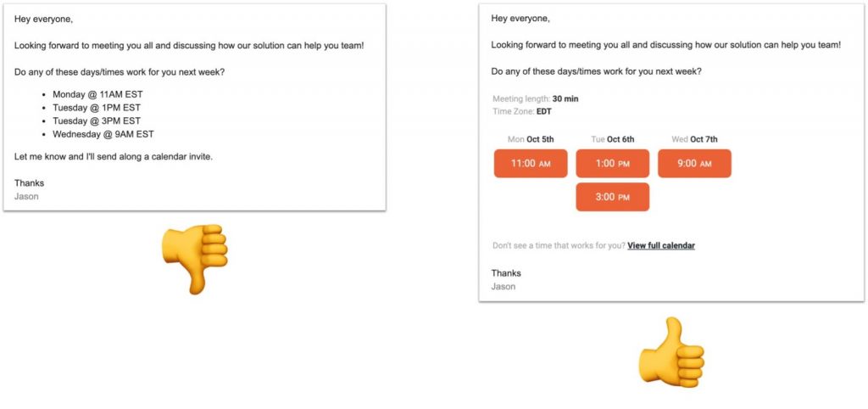Select the 9:00 AM Wednesday time slot
The width and height of the screenshot is (868, 409).
pos(694,164)
